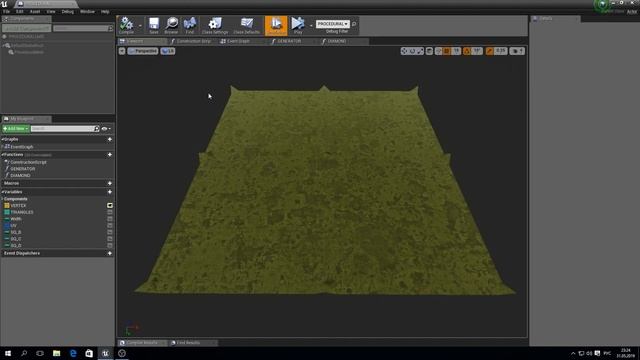The width and height of the screenshot is (640, 360).
Task: Click the components search box
Action: [x=83, y=28]
